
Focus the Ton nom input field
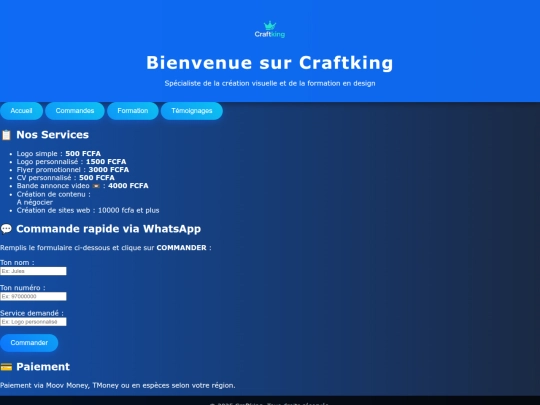click(33, 271)
